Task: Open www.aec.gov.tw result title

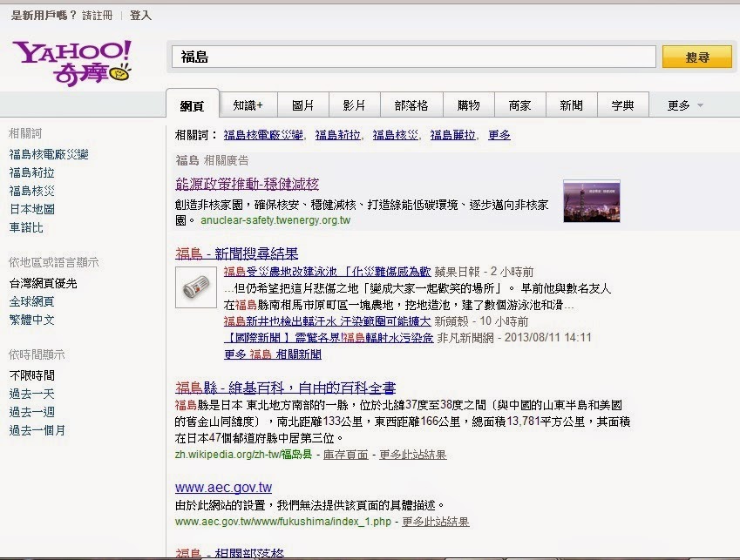Action: click(224, 488)
